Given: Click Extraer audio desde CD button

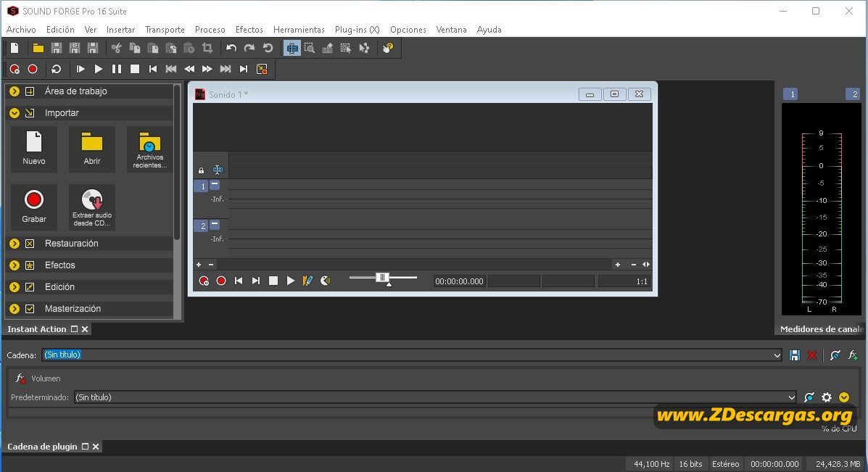Looking at the screenshot, I should (x=92, y=207).
